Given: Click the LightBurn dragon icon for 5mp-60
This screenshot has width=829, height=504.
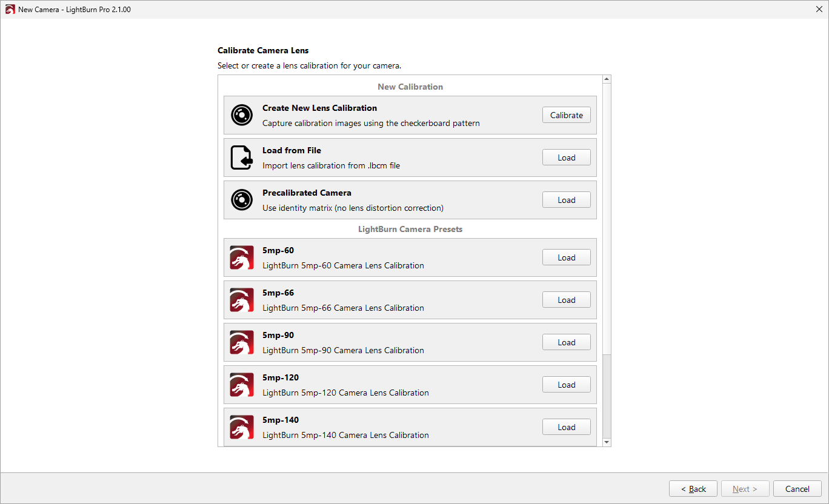Looking at the screenshot, I should click(x=242, y=257).
